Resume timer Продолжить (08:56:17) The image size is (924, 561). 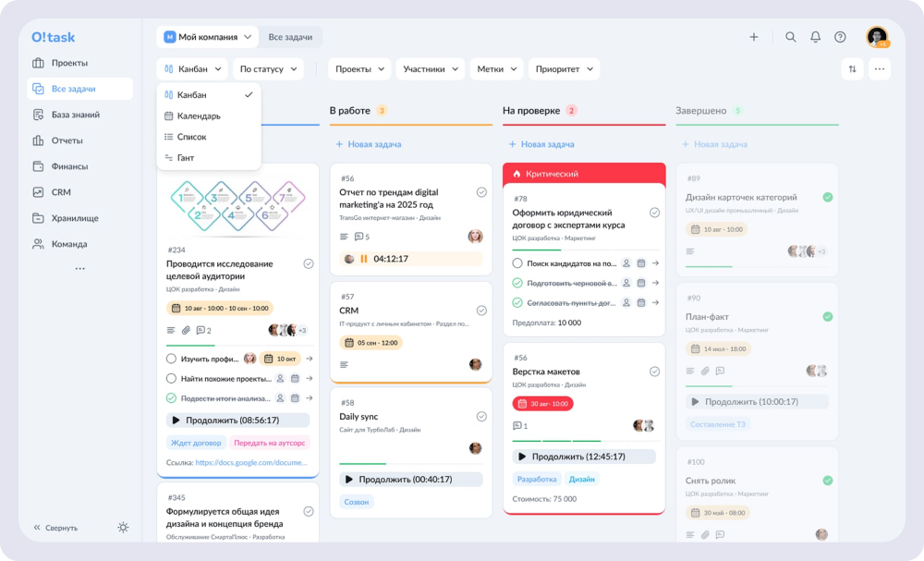(x=237, y=421)
